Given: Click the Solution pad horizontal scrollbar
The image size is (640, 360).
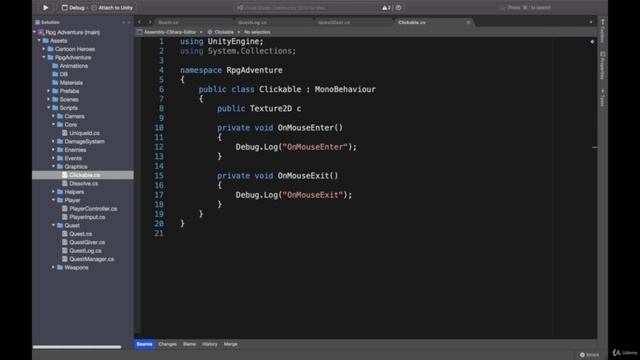Looking at the screenshot, I should tap(77, 347).
